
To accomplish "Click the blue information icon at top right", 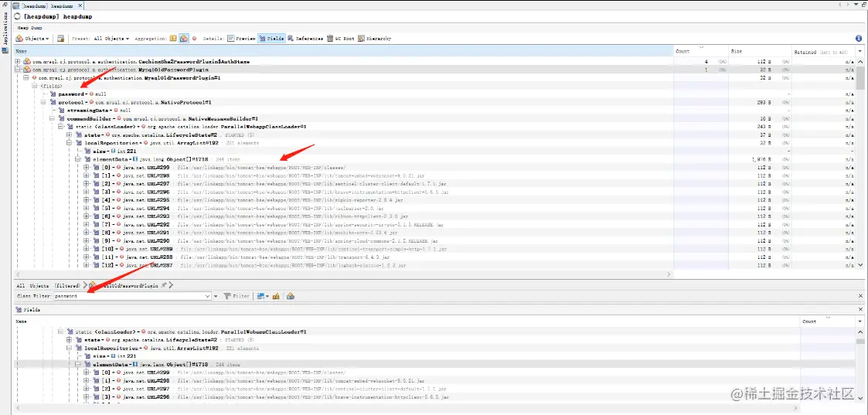I will point(859,39).
